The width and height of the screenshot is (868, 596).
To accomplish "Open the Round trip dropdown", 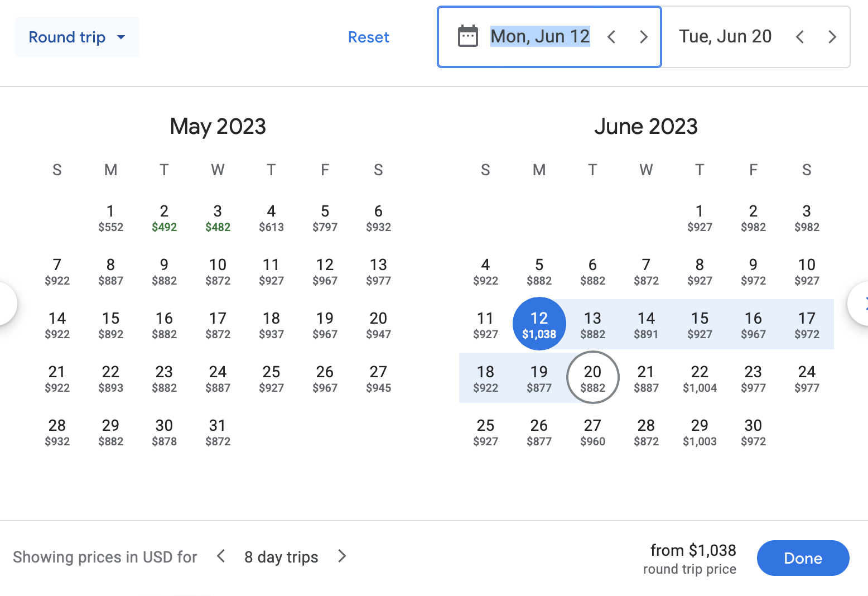I will (77, 37).
